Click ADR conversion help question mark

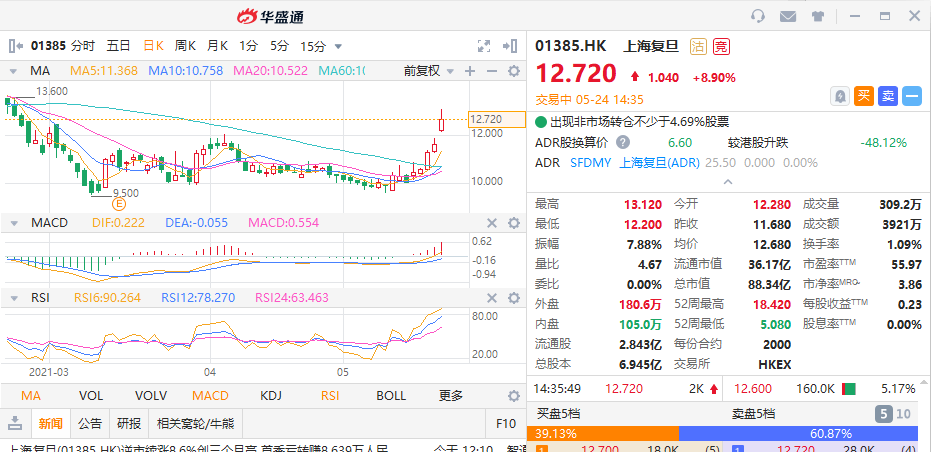coord(622,143)
